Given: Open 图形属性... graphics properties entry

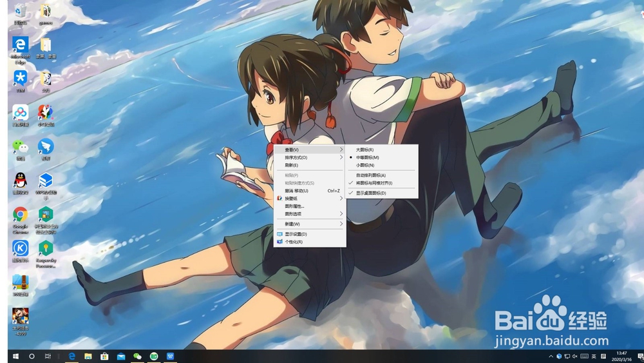Looking at the screenshot, I should 310,206.
